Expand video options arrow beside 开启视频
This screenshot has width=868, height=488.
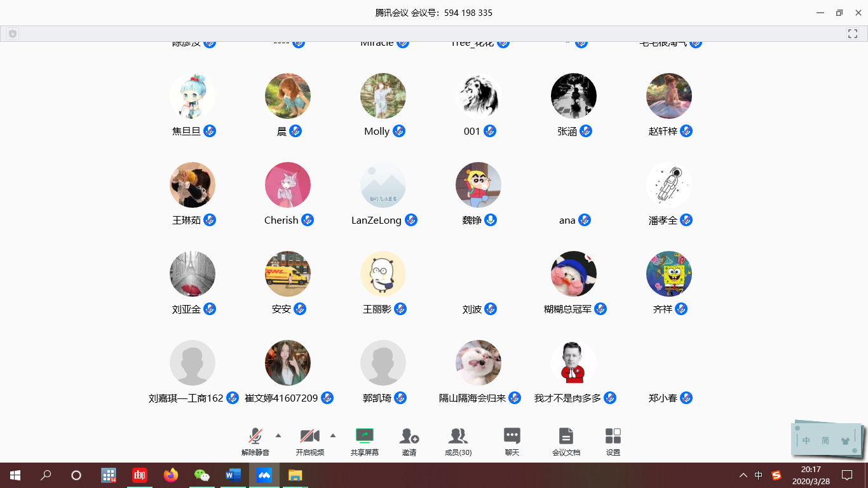333,435
